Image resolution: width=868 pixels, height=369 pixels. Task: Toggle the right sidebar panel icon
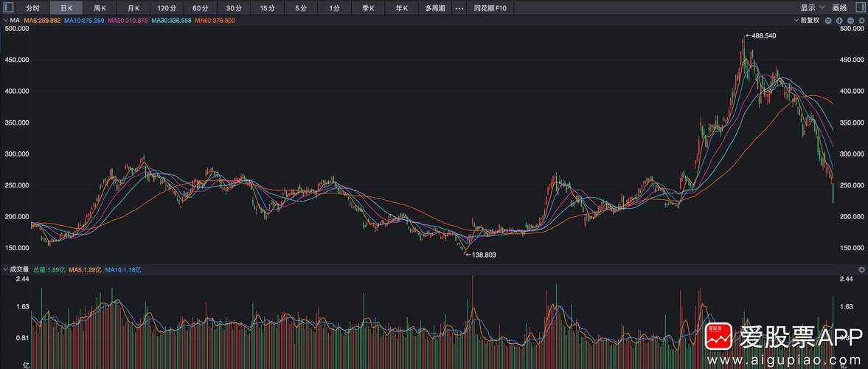[x=860, y=8]
